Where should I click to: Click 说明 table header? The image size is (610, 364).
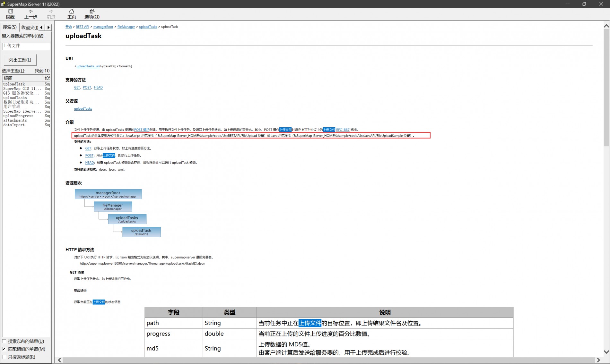(385, 312)
